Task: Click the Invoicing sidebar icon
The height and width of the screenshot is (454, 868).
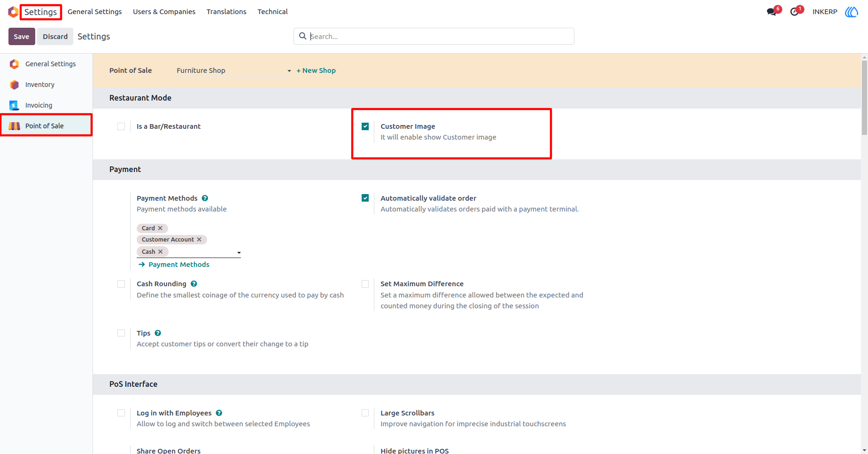Action: pyautogui.click(x=15, y=105)
